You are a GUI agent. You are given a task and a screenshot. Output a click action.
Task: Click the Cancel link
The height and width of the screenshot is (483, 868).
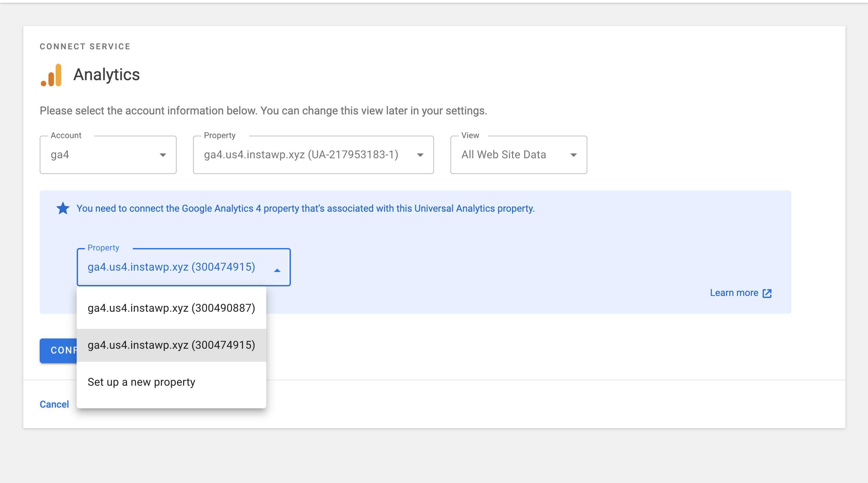tap(54, 404)
